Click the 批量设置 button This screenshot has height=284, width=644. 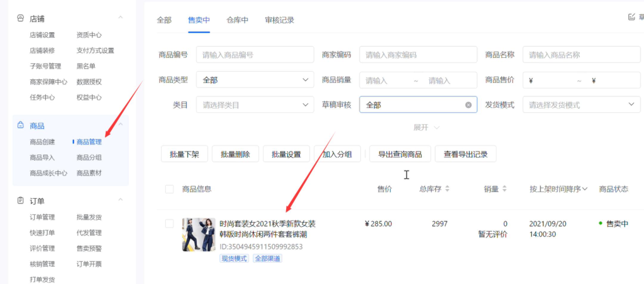(x=286, y=154)
